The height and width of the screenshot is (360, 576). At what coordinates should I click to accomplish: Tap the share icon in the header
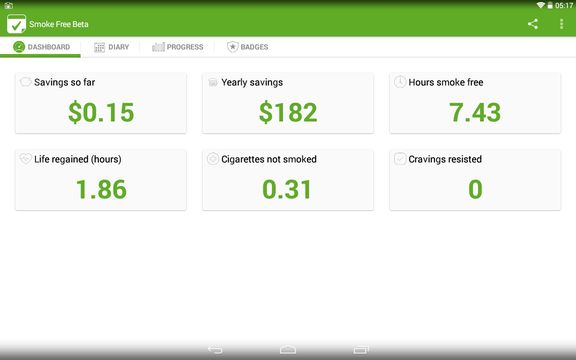tap(533, 24)
